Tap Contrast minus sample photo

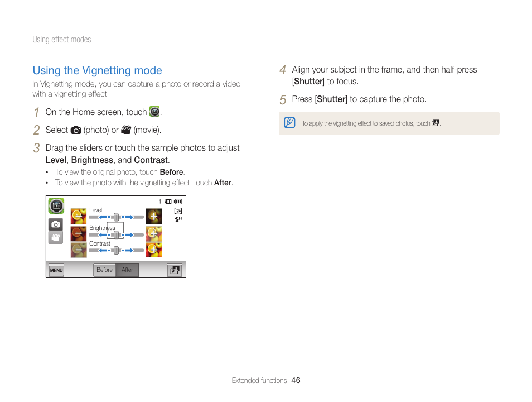[x=79, y=250]
